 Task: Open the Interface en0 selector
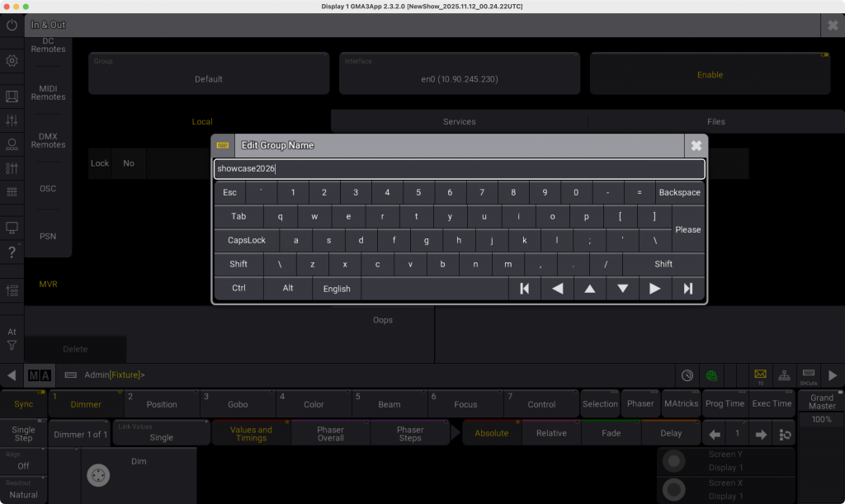pyautogui.click(x=460, y=74)
